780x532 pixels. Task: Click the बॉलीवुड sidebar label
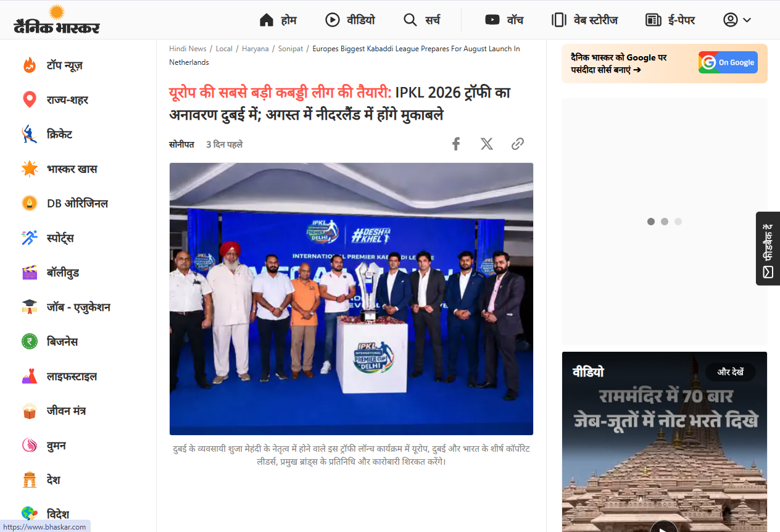click(63, 272)
